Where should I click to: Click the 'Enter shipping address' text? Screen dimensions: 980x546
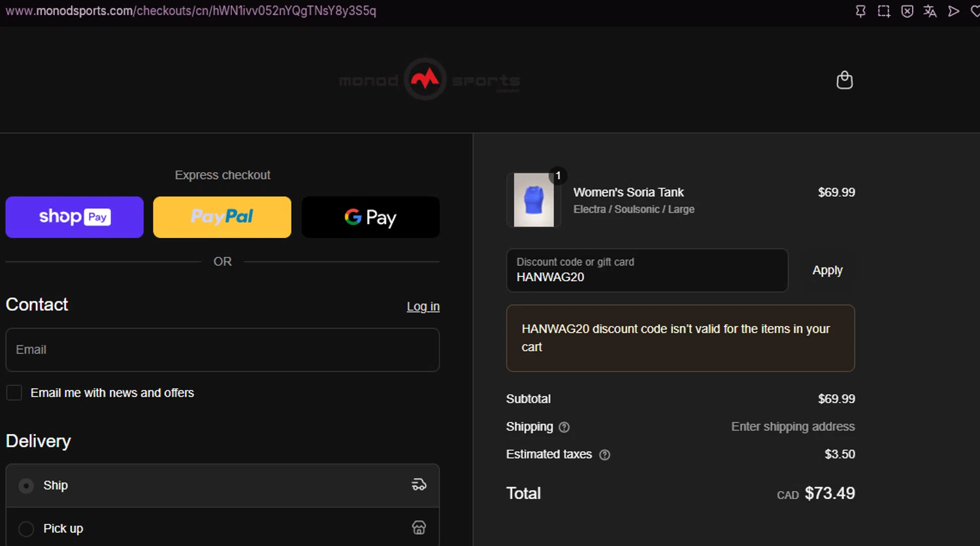(792, 426)
